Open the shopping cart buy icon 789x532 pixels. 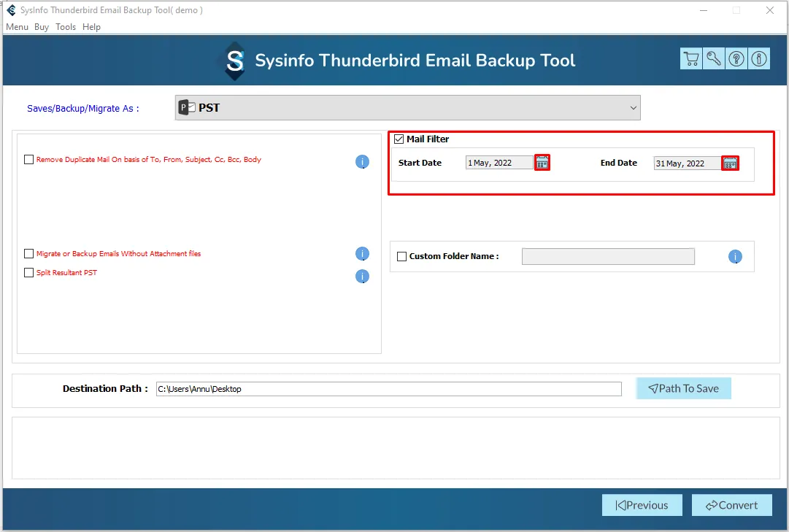click(691, 59)
